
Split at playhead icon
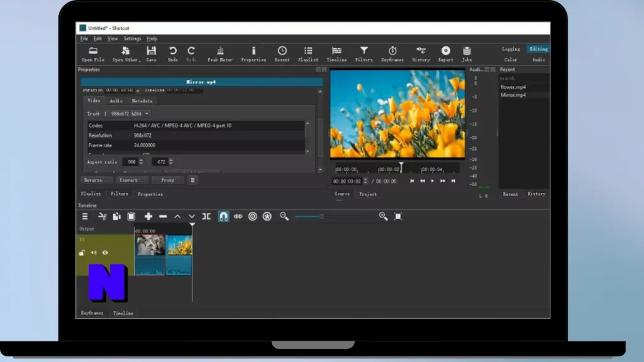coord(206,216)
